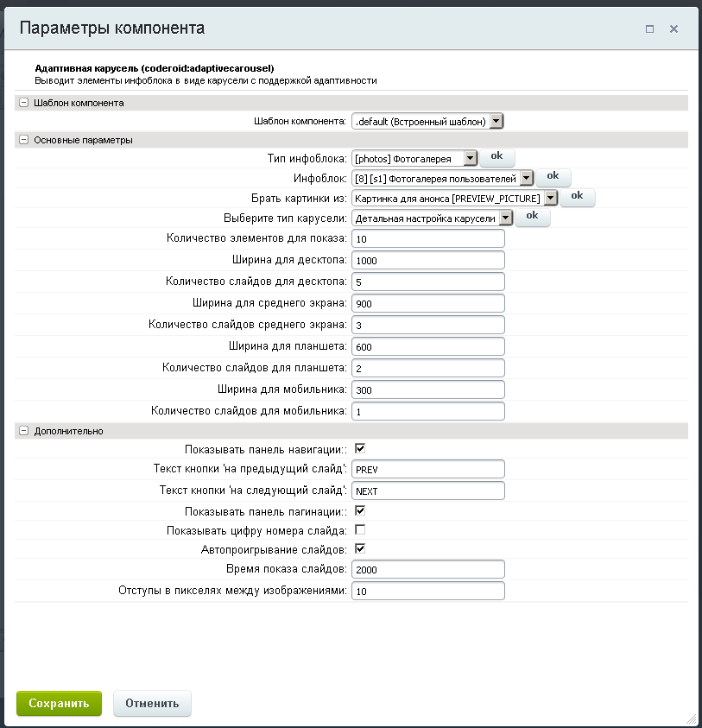This screenshot has height=728, width=702.
Task: Enable 'Показывать цифру номера слайда' checkbox
Action: pyautogui.click(x=360, y=529)
